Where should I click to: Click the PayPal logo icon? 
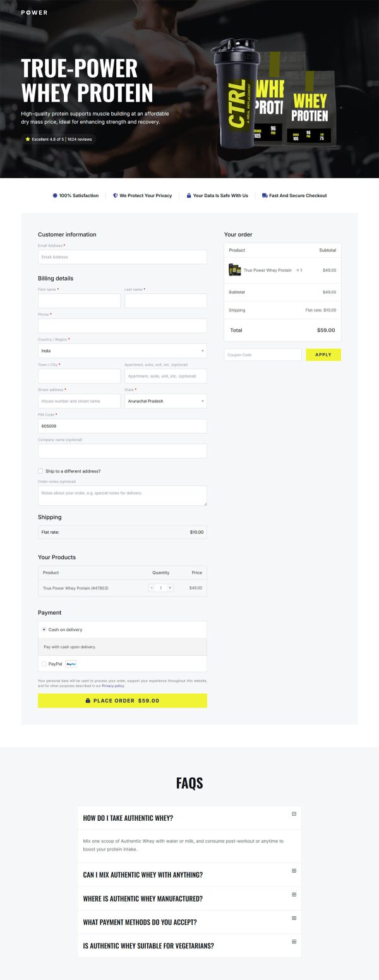coord(71,663)
